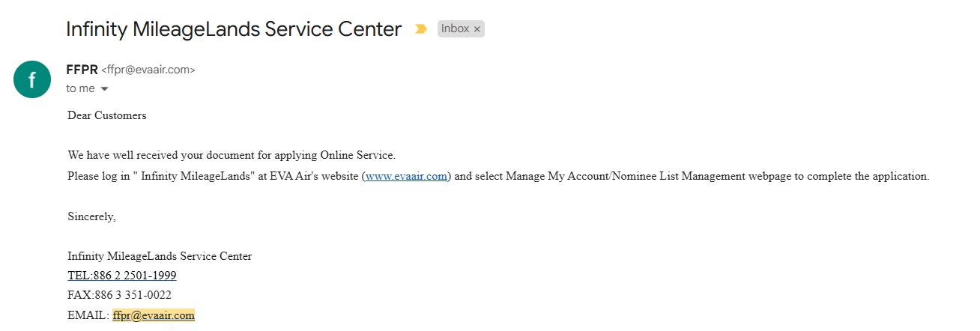
Task: Click the 'Sincerely,' closing line
Action: (x=92, y=217)
